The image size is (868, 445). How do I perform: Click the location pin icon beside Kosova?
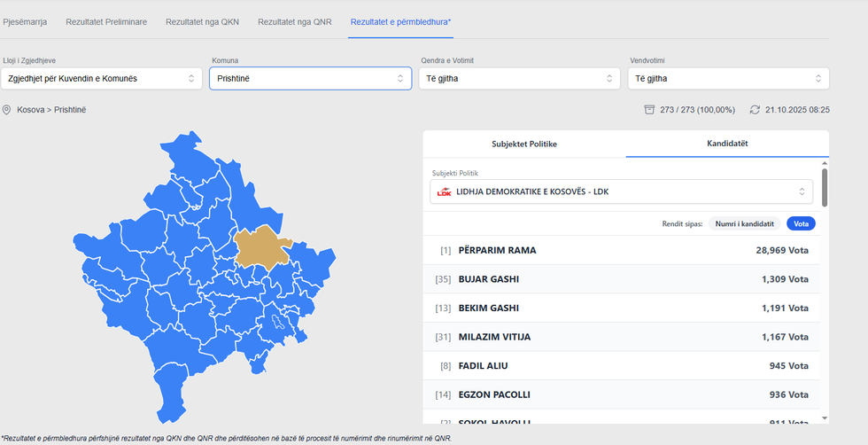coord(7,110)
